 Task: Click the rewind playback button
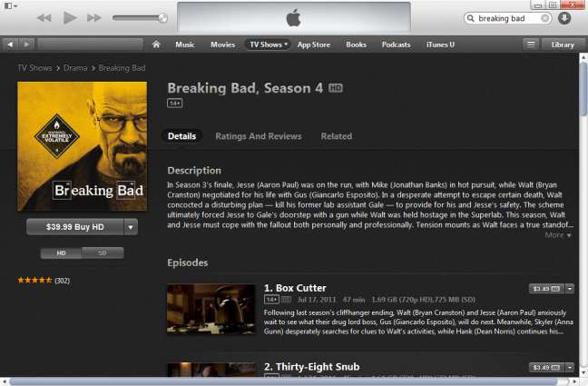coord(44,17)
